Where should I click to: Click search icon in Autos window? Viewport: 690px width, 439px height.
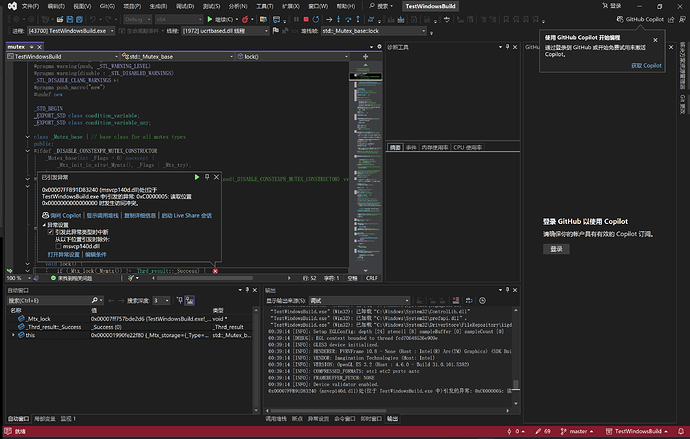coord(93,300)
